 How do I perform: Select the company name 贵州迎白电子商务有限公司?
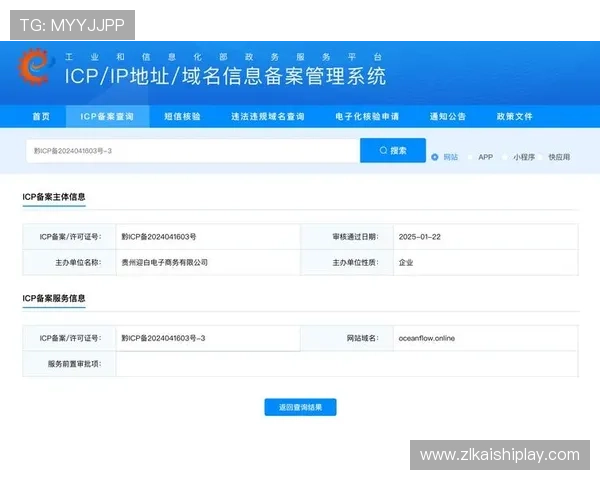coord(165,263)
